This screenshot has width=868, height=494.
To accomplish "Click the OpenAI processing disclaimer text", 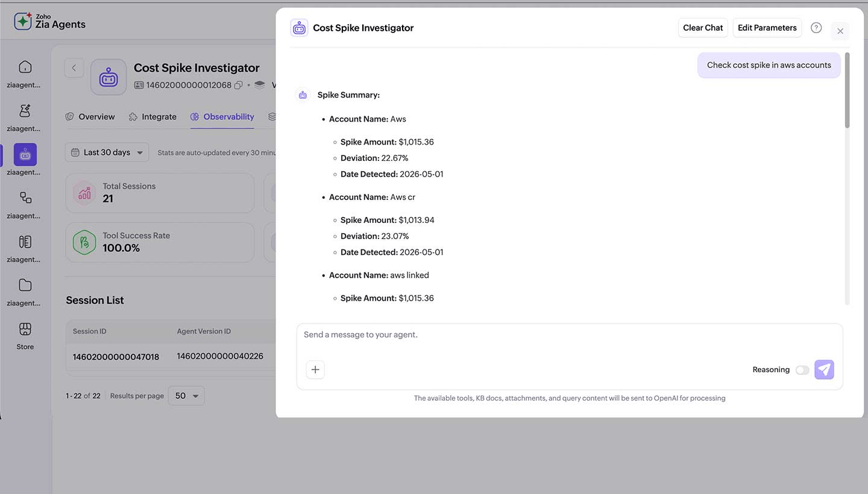I will (570, 398).
